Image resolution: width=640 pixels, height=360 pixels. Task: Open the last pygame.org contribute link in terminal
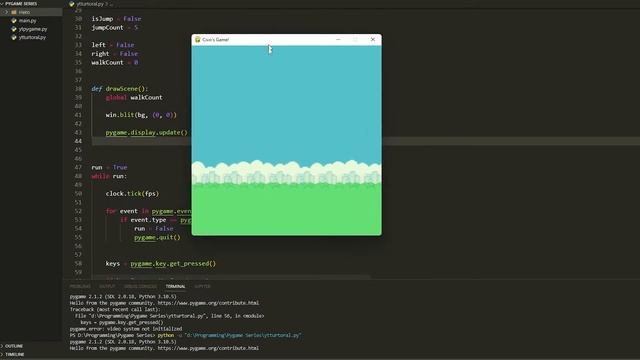(208, 348)
